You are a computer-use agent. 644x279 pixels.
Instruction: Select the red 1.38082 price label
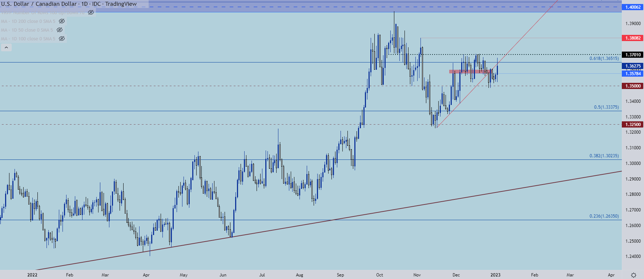(633, 38)
